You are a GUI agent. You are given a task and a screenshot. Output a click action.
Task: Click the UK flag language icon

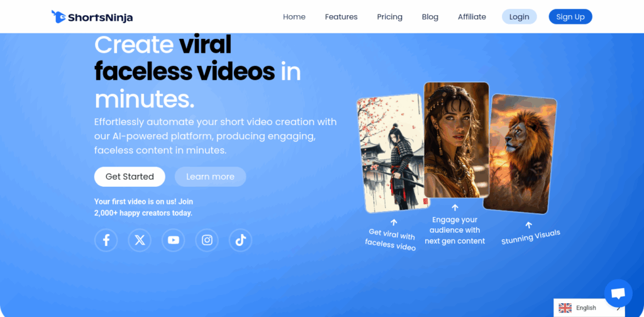[565, 308]
